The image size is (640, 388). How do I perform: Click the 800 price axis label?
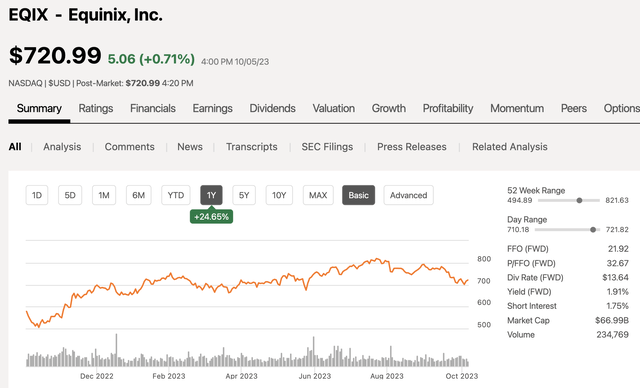pos(484,259)
